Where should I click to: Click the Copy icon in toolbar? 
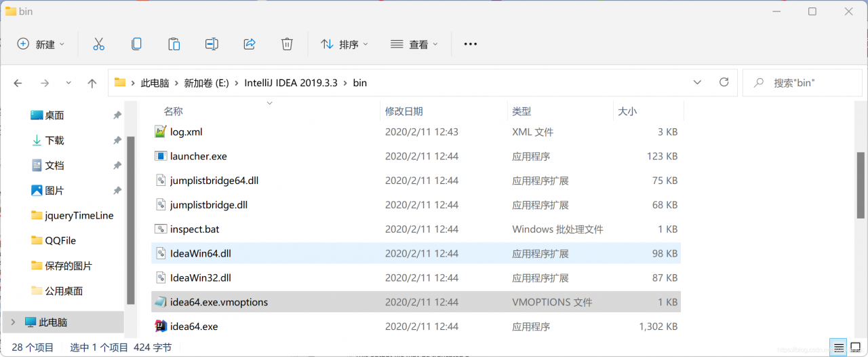click(x=136, y=44)
